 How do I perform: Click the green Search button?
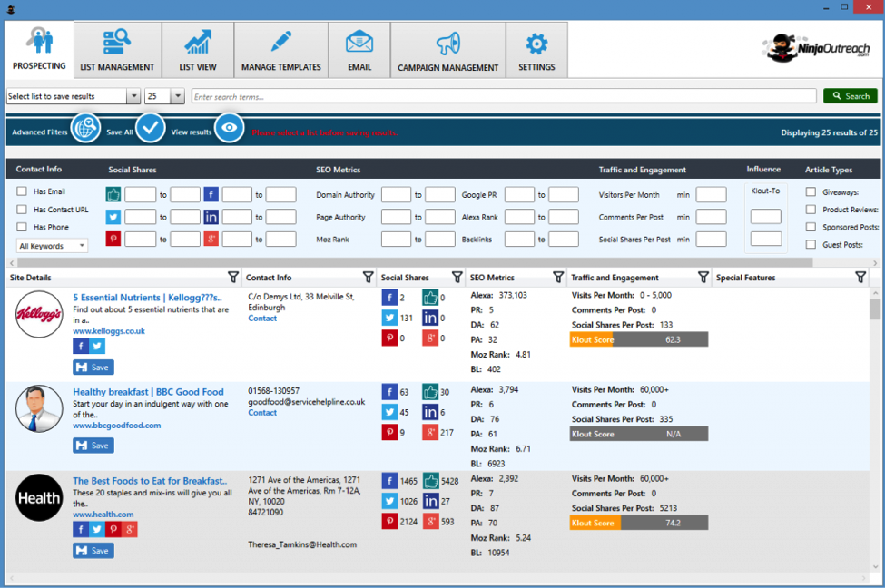pyautogui.click(x=850, y=96)
